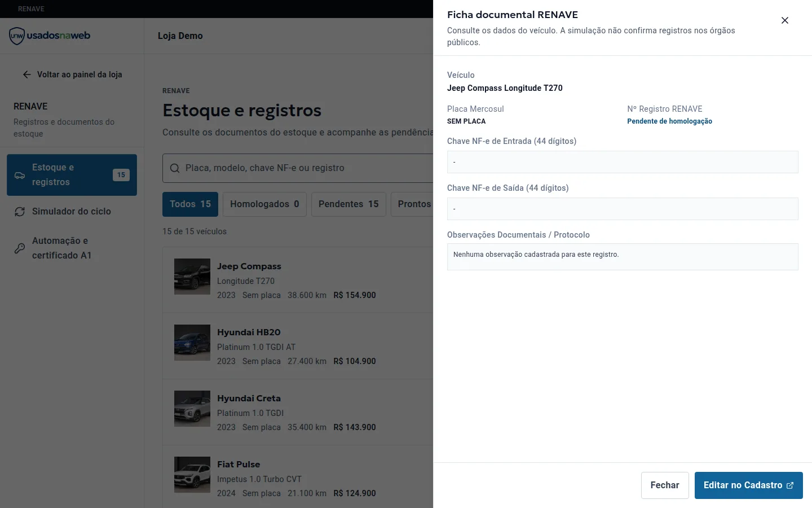Open Estoque e registros sidebar item
The width and height of the screenshot is (812, 508).
[72, 175]
